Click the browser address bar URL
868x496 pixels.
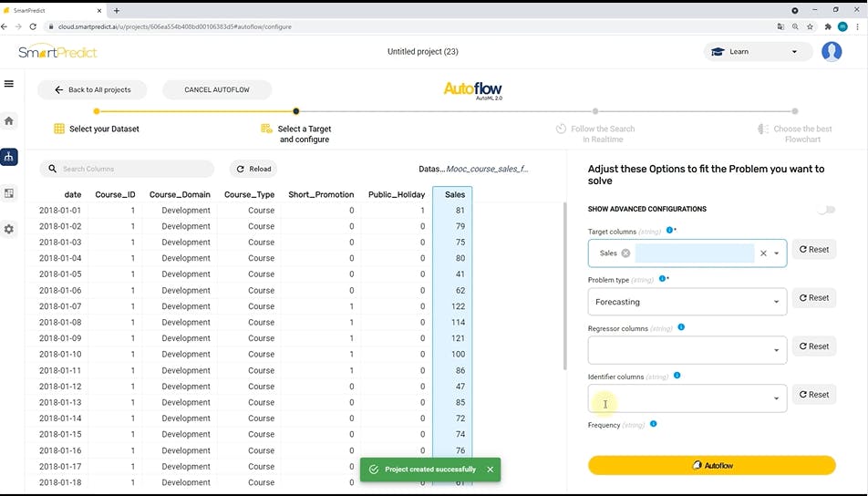[174, 26]
